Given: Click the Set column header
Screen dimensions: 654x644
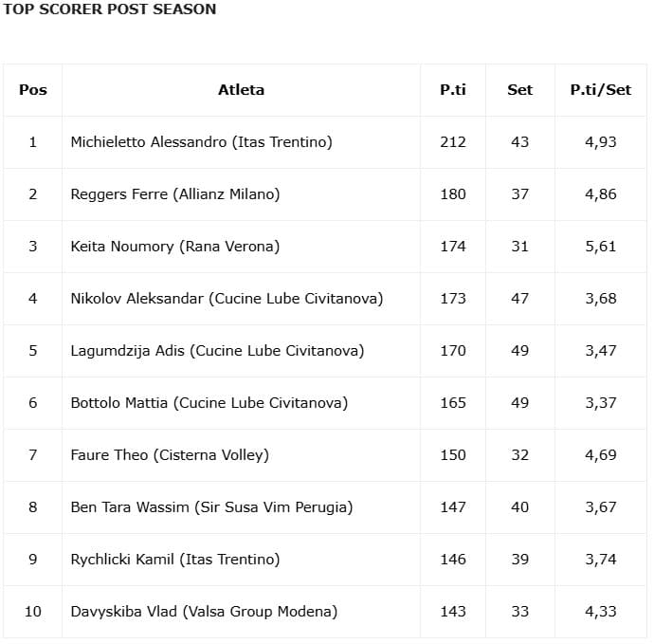Looking at the screenshot, I should (520, 90).
